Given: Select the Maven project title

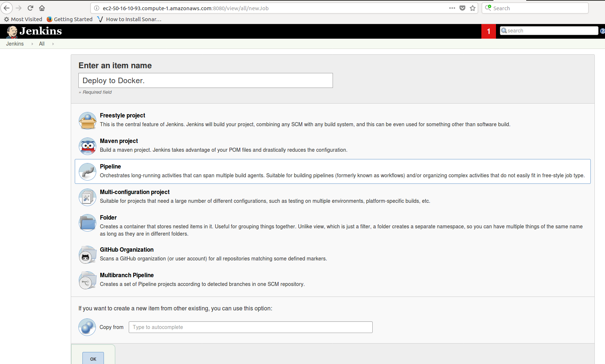Looking at the screenshot, I should coord(119,141).
